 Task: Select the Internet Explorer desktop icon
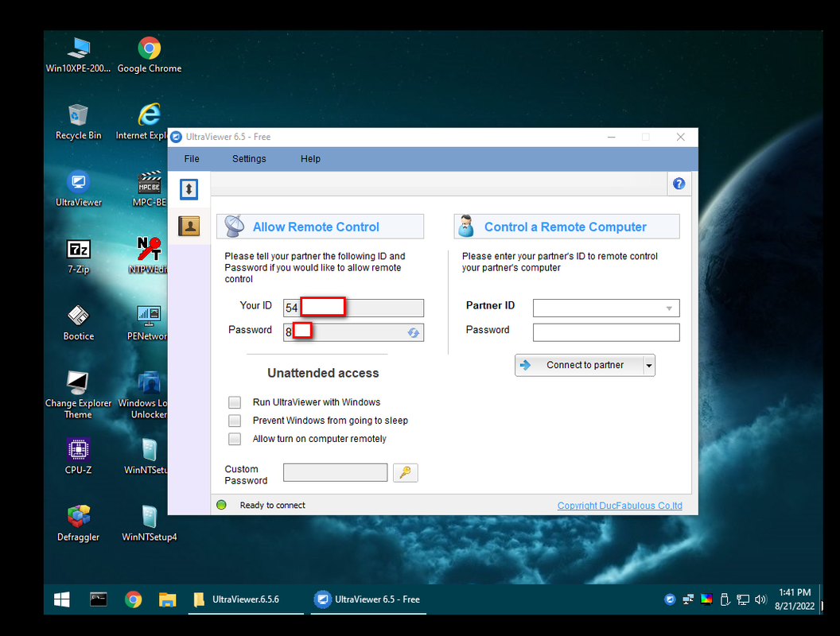tap(142, 122)
